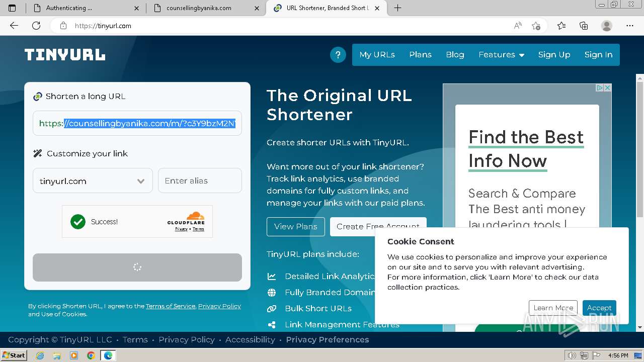
Task: Close the advertisement with X icon
Action: [607, 87]
